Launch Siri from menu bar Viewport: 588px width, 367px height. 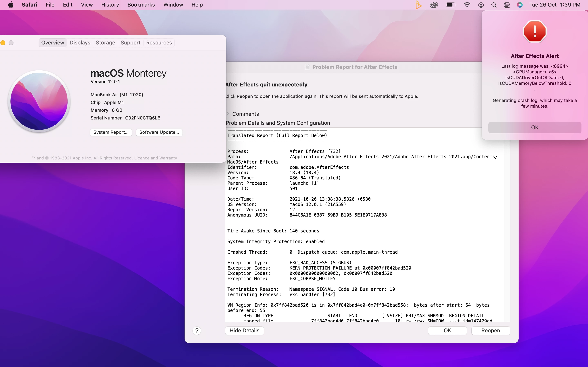point(520,5)
